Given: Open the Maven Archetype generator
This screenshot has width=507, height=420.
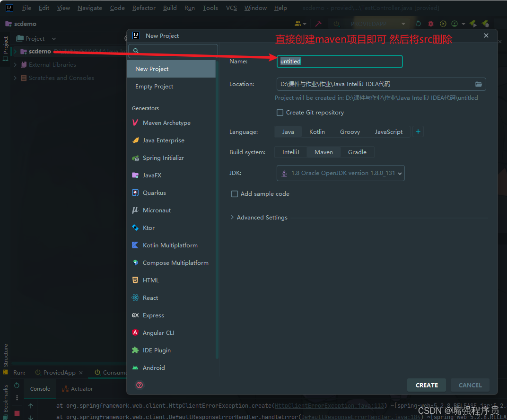Looking at the screenshot, I should tap(167, 122).
